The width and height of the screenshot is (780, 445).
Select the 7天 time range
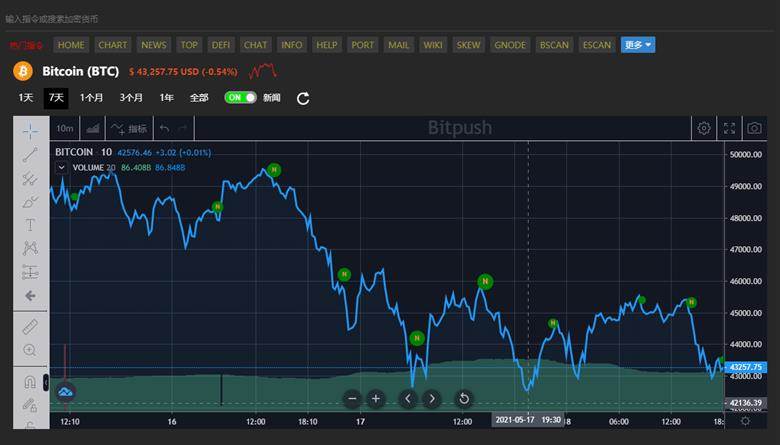56,98
